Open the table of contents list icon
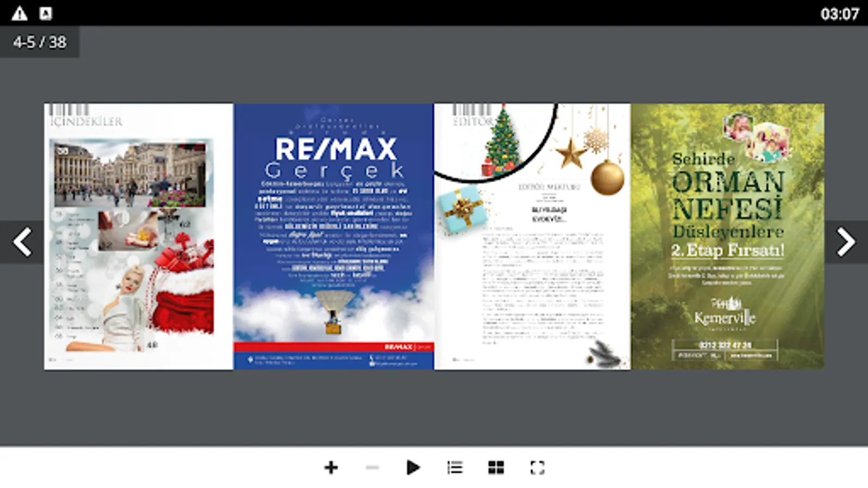 (455, 467)
